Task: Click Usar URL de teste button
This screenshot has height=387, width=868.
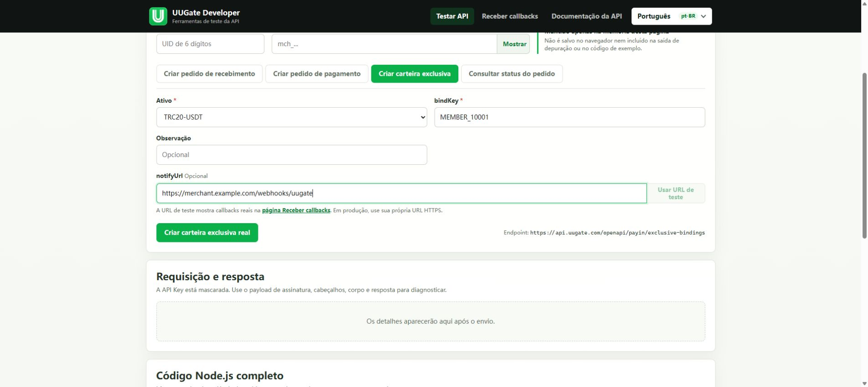Action: [676, 193]
